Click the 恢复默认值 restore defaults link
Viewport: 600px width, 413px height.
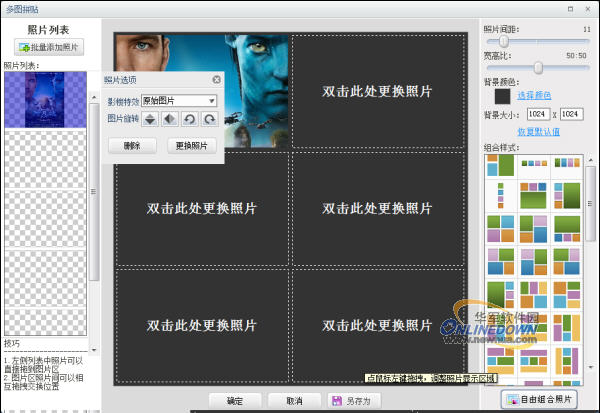538,132
